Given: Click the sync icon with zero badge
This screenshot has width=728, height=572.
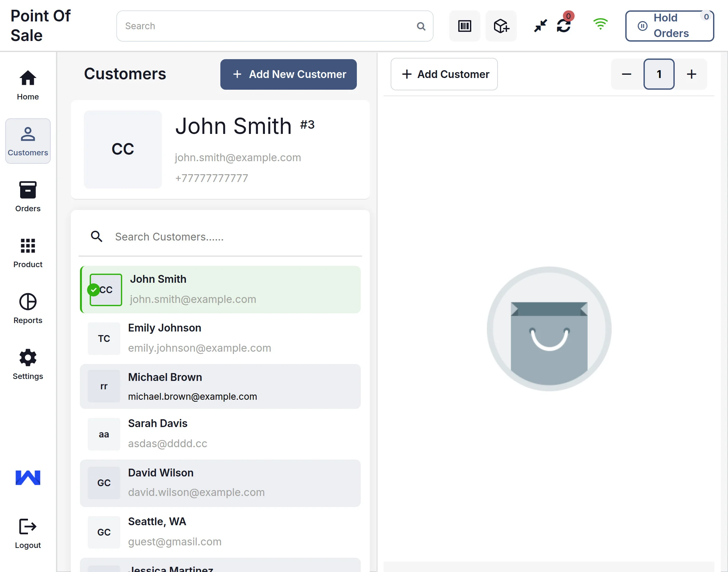Looking at the screenshot, I should click(564, 26).
